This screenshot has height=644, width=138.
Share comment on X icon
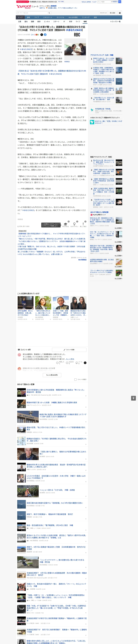[x=85, y=363]
